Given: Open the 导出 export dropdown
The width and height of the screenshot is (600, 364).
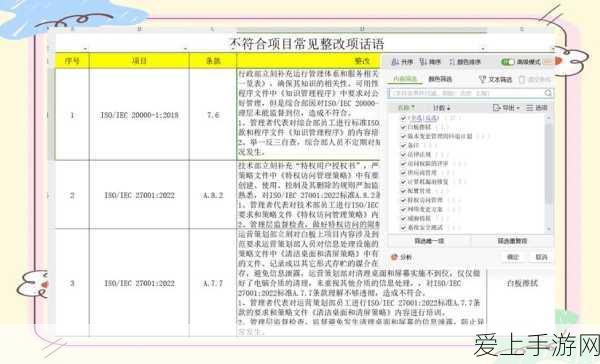Looking at the screenshot, I should pos(506,108).
